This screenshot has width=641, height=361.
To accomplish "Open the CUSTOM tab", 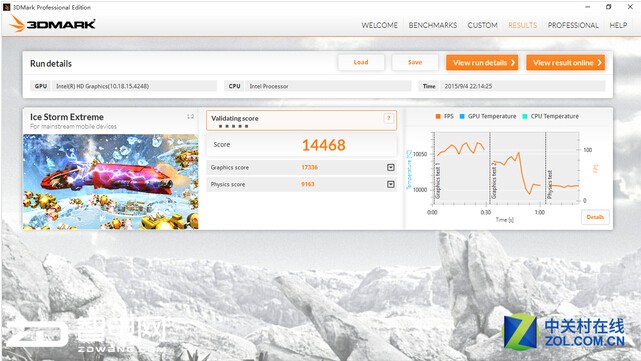I will pyautogui.click(x=482, y=25).
